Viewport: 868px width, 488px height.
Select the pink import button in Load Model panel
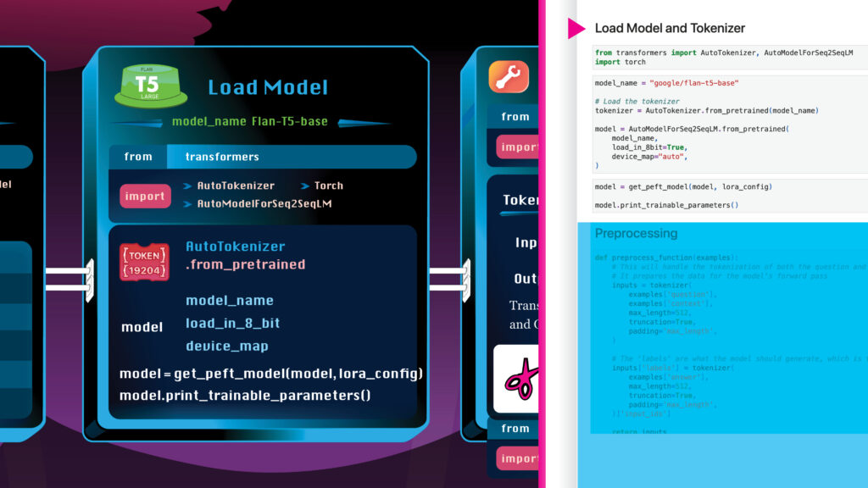[145, 197]
